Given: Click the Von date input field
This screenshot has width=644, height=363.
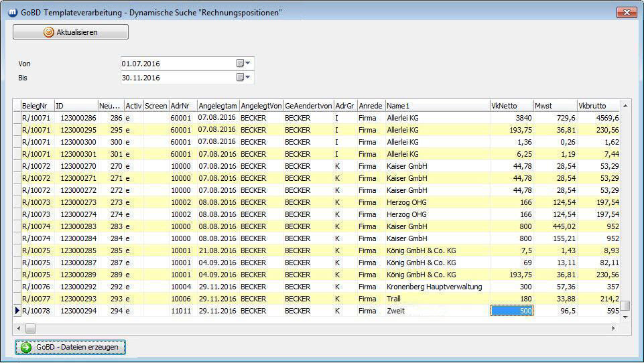Looking at the screenshot, I should coord(177,64).
